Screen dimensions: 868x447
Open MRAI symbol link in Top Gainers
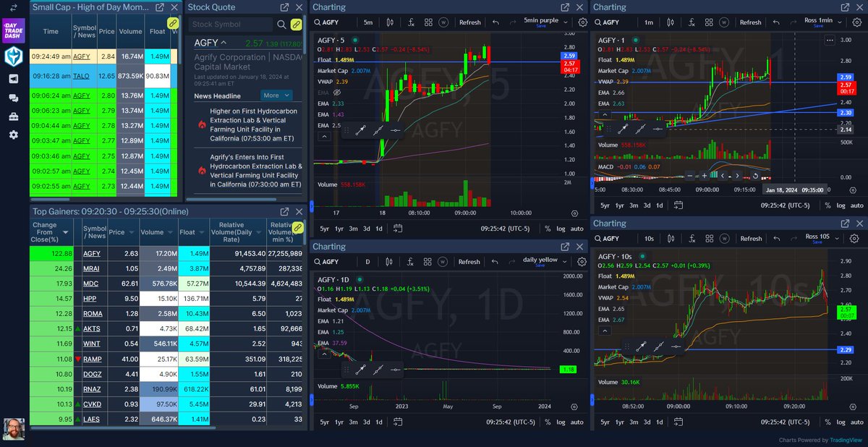pos(91,268)
